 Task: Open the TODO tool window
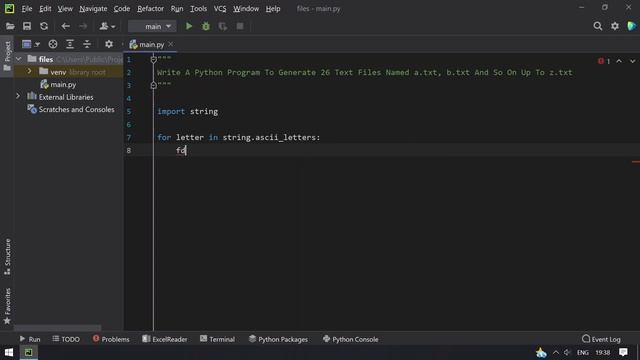click(66, 339)
